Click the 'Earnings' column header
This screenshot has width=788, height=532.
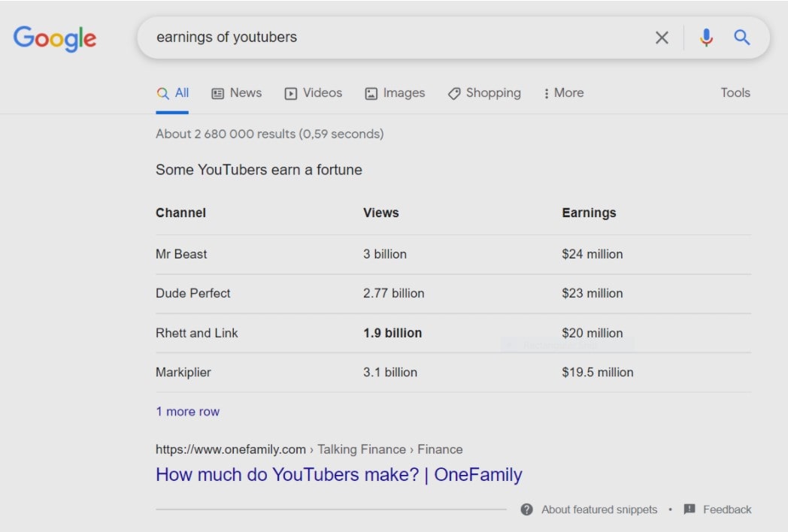pyautogui.click(x=589, y=213)
